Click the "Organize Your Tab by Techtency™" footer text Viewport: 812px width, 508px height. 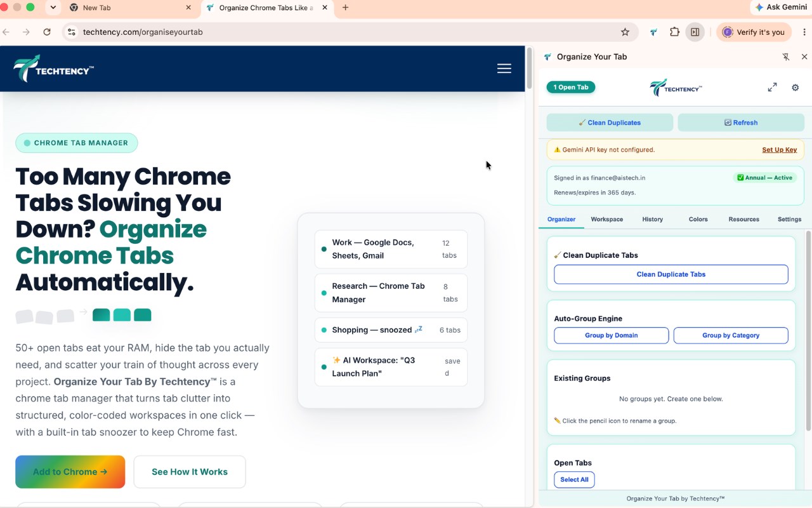pos(676,499)
